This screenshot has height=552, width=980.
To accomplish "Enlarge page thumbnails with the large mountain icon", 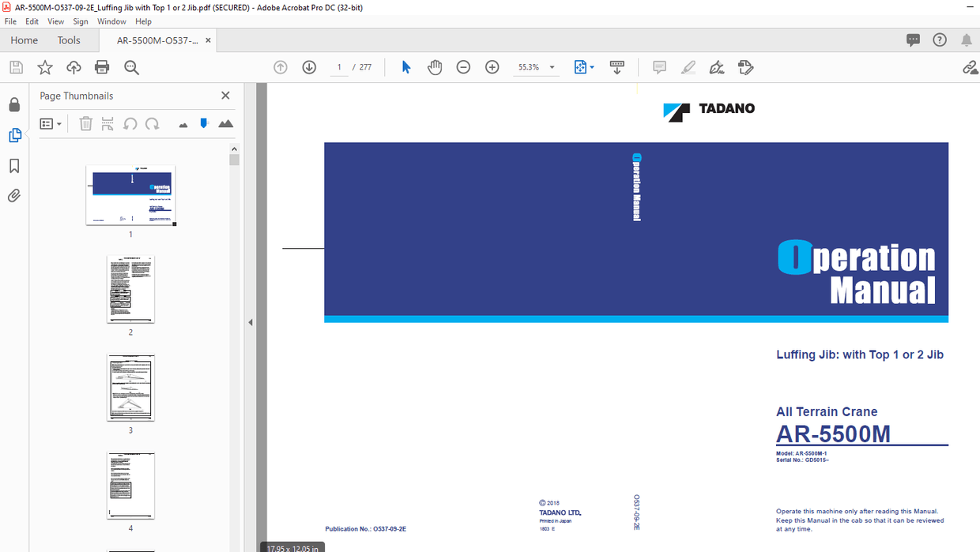I will pyautogui.click(x=225, y=124).
